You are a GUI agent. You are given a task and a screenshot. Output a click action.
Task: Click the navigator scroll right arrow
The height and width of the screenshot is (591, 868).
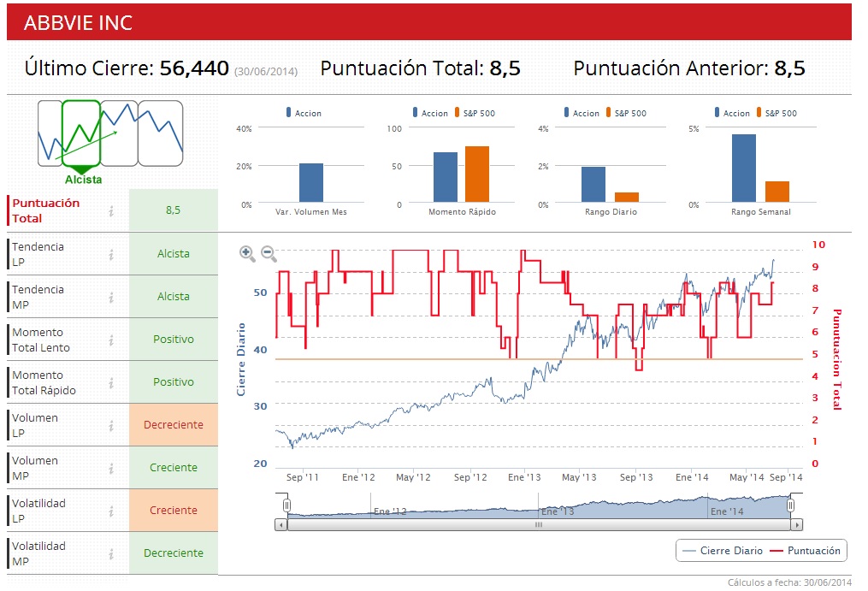click(797, 524)
